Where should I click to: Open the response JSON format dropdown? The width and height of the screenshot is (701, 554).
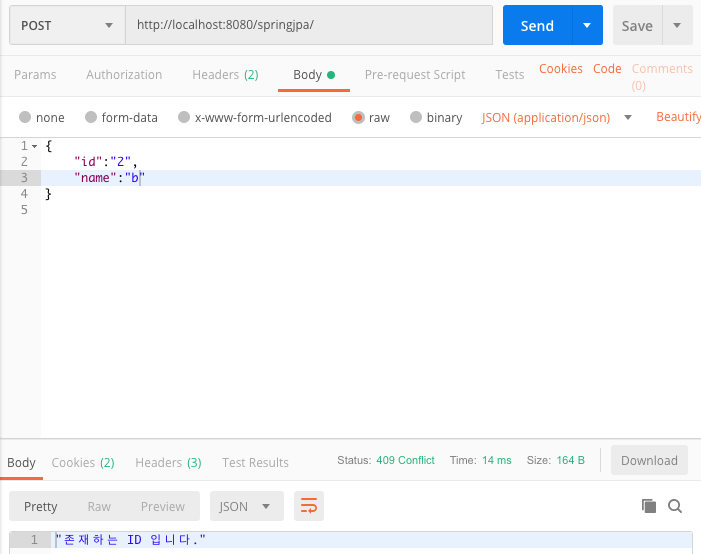point(247,506)
